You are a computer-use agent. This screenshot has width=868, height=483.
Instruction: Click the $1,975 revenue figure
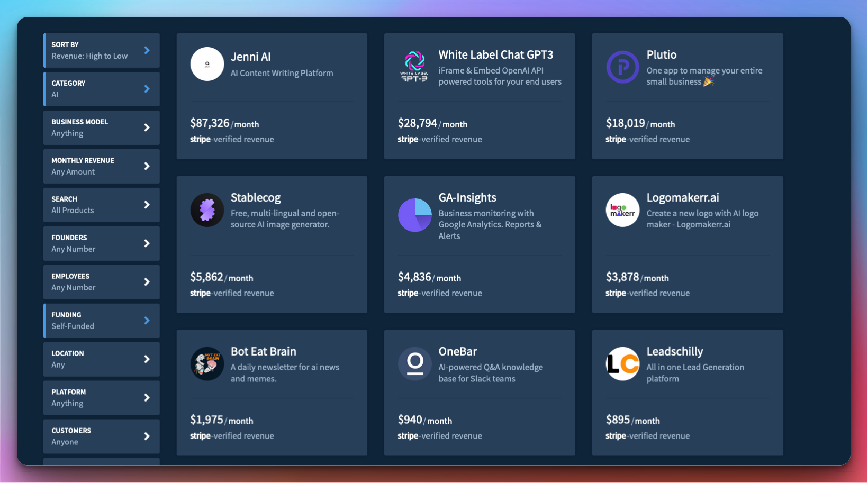coord(206,420)
